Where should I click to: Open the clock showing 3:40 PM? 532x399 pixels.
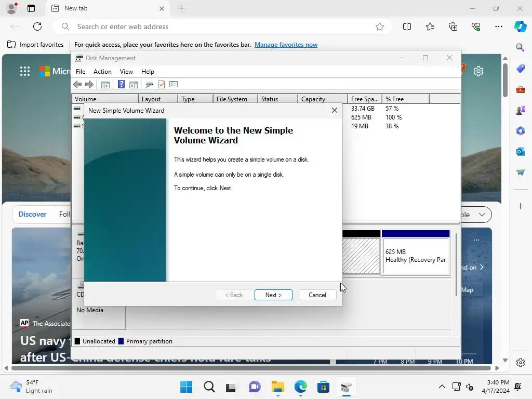point(495,387)
